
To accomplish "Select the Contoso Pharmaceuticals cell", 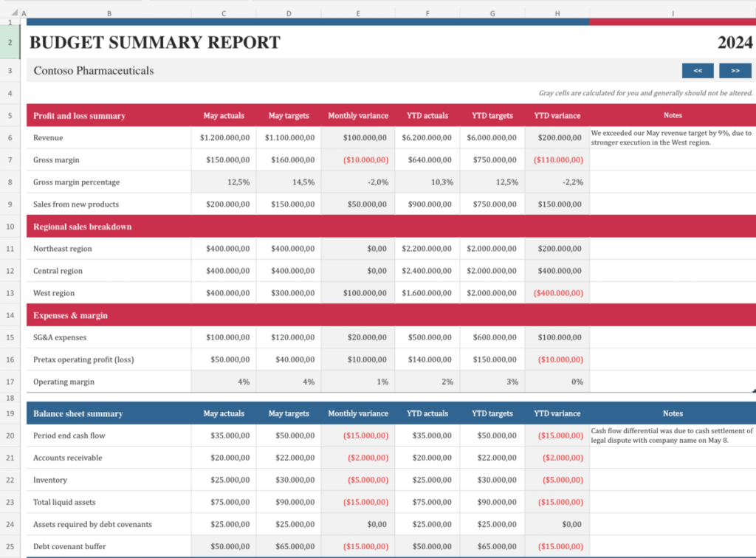I will tap(93, 70).
